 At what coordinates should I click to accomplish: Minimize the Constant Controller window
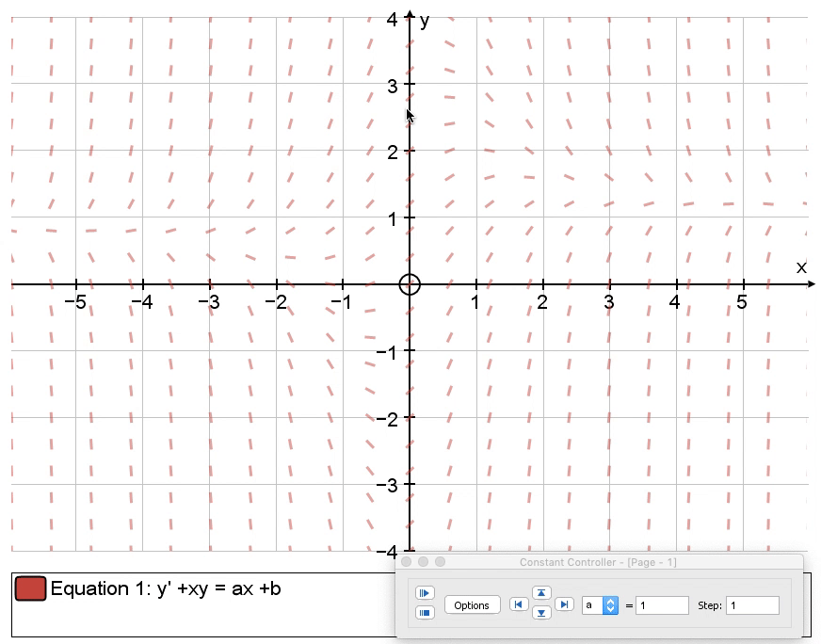click(x=423, y=562)
